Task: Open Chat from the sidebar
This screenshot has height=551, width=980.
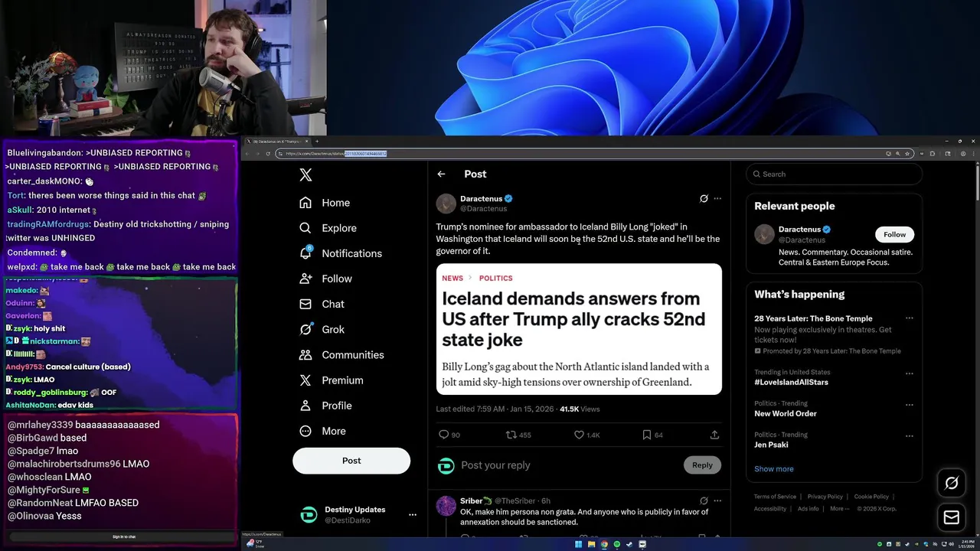Action: (322, 304)
